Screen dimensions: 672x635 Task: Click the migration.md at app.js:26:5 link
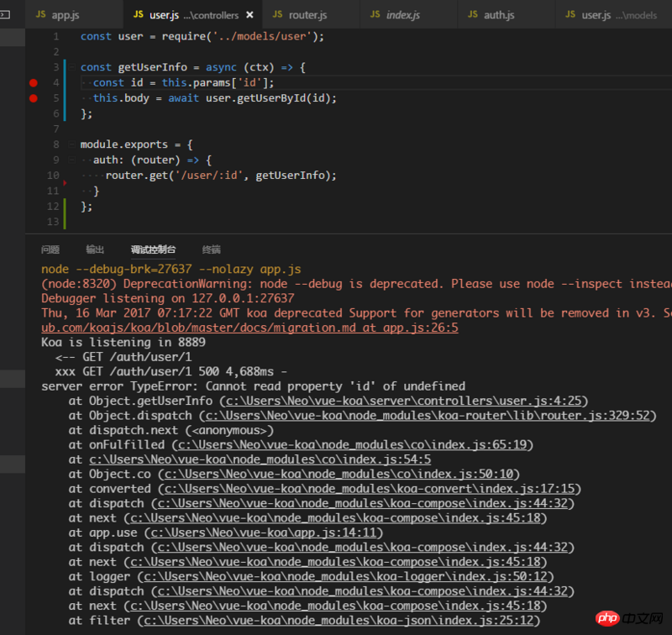click(x=250, y=328)
